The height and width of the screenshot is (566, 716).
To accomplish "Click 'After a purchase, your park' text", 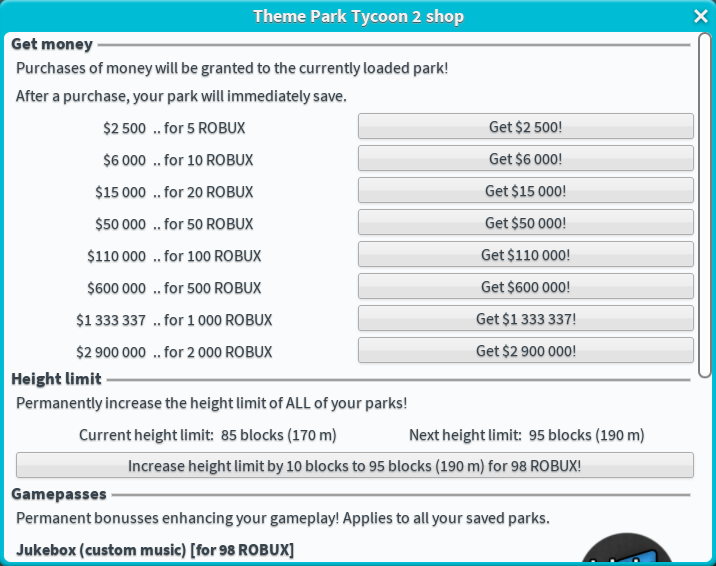I will [181, 96].
